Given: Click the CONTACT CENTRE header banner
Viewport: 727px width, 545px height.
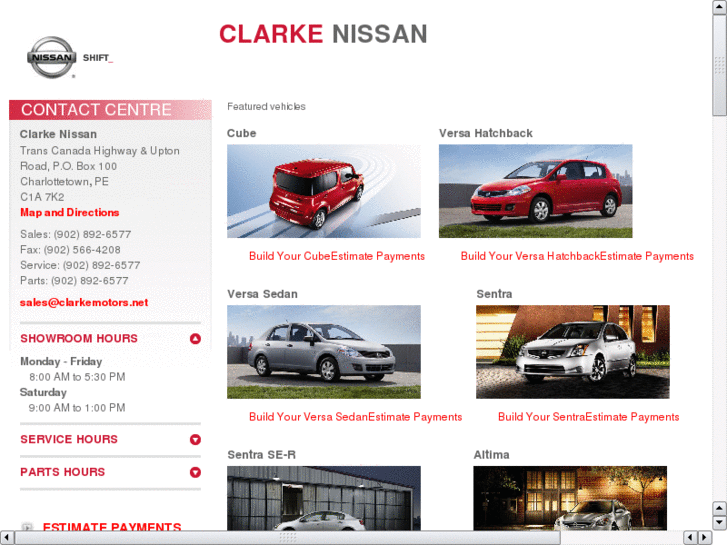Looking at the screenshot, I should coord(110,110).
